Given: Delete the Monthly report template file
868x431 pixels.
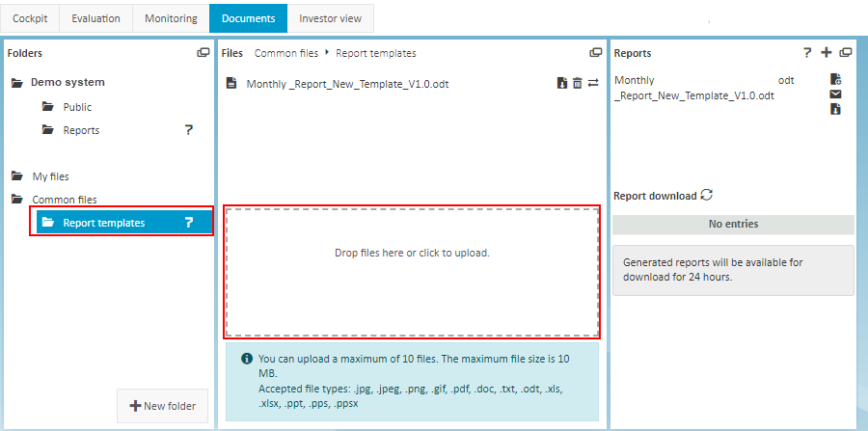Looking at the screenshot, I should (x=577, y=84).
